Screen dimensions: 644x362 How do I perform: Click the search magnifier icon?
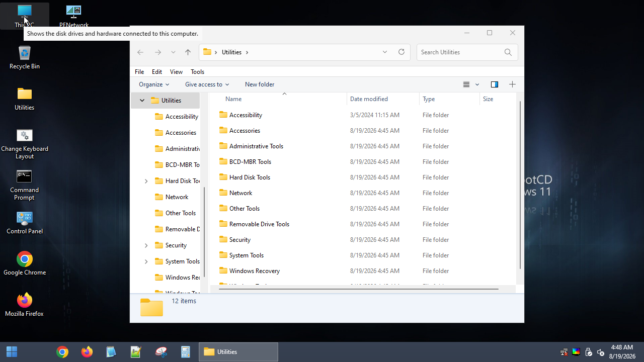508,52
